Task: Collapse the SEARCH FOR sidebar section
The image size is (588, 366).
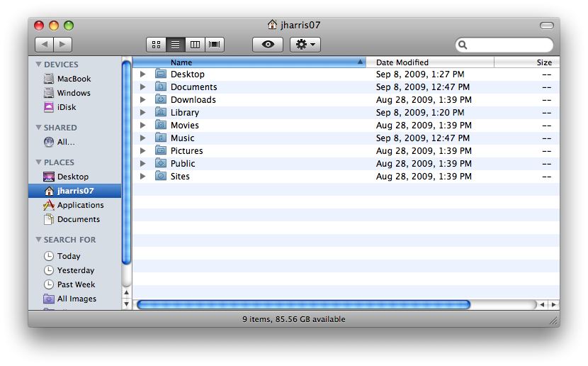Action: click(38, 240)
